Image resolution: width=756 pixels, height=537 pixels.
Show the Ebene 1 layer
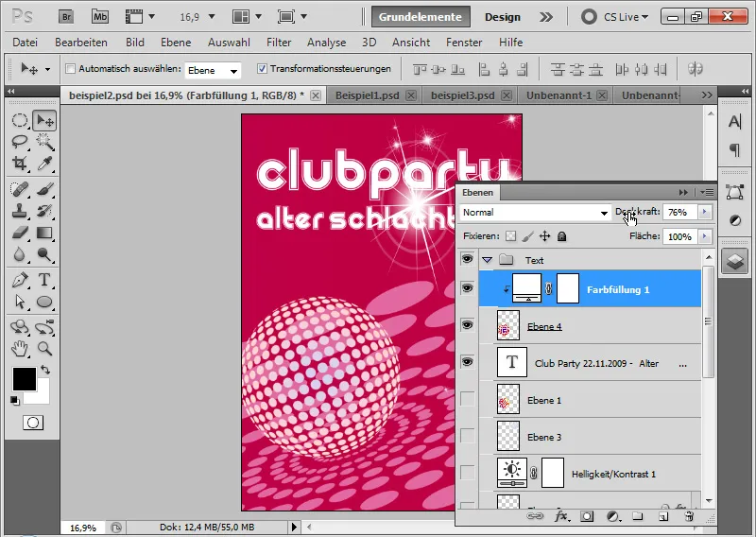pyautogui.click(x=467, y=399)
